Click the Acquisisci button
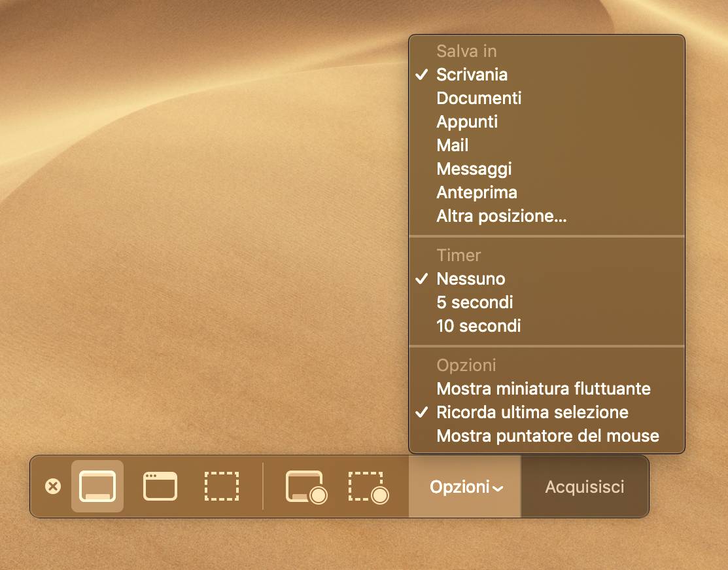This screenshot has height=570, width=728. click(x=585, y=486)
